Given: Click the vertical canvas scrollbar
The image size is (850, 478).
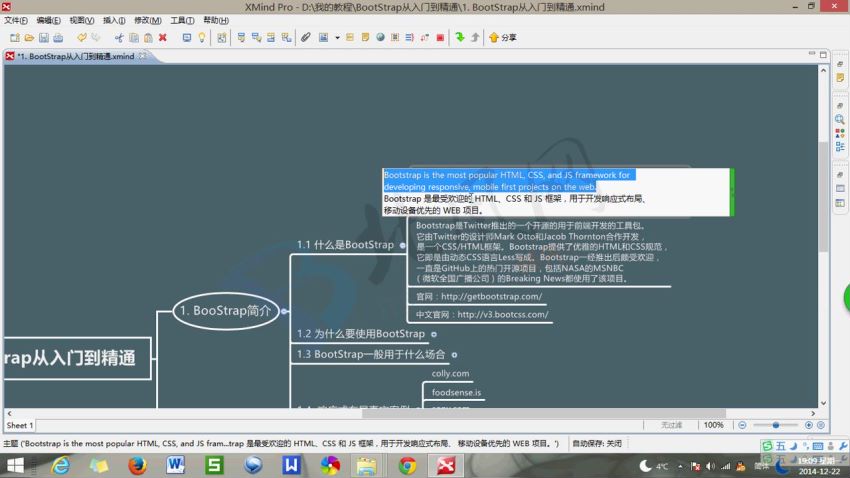Looking at the screenshot, I should coord(823,196).
